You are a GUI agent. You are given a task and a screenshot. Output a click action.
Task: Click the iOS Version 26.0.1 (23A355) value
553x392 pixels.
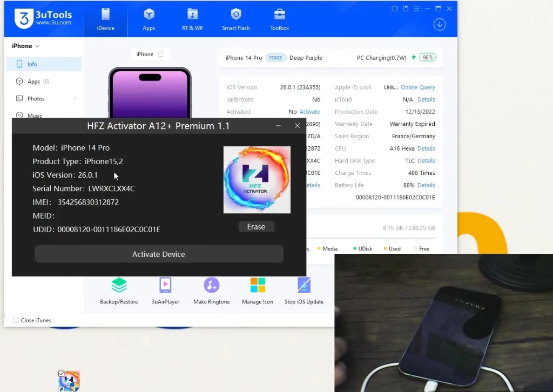tap(300, 87)
